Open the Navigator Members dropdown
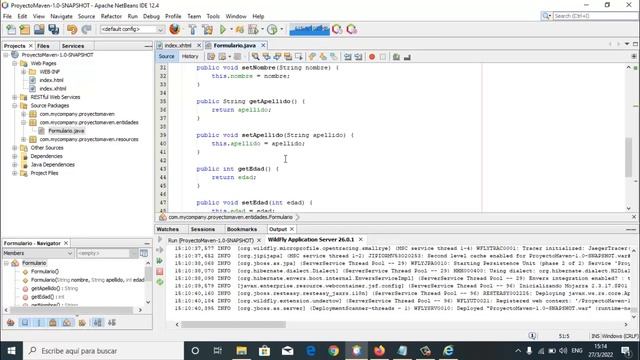This screenshot has height=360, width=640. (38, 253)
